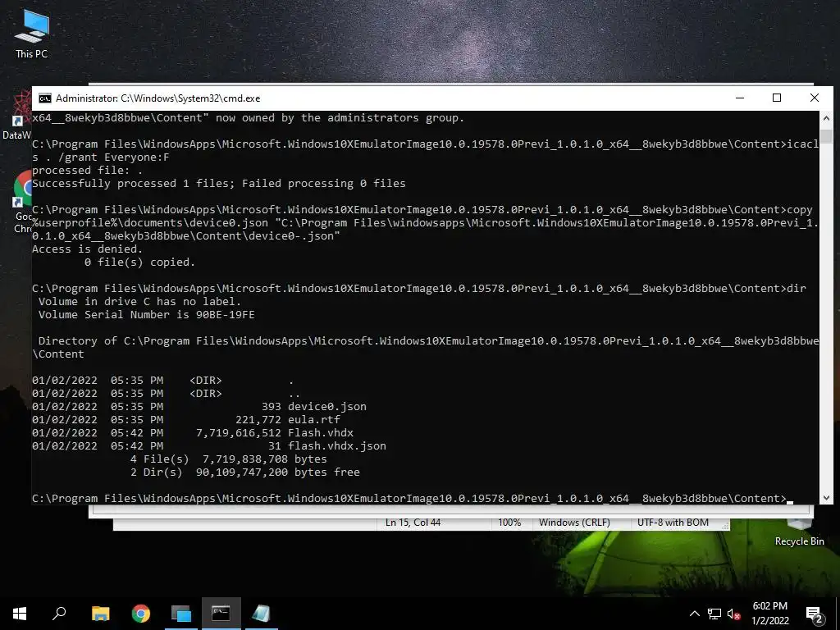Click the "0 file(s) copied." line

[x=139, y=262]
